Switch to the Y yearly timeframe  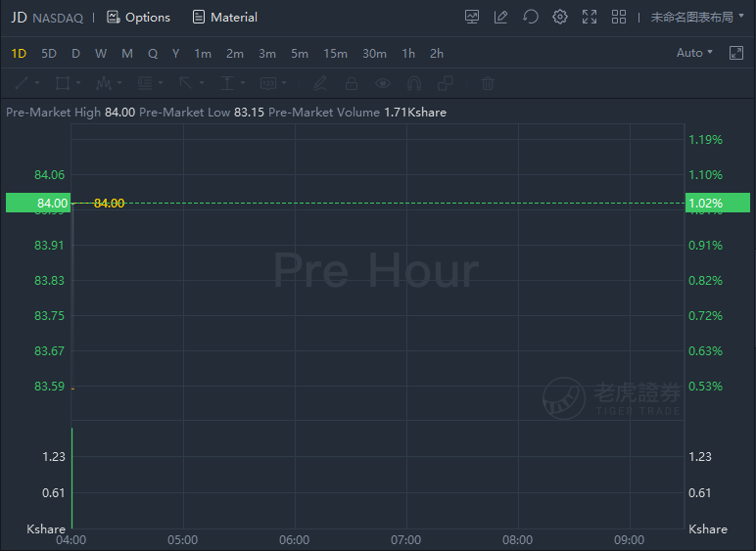(176, 54)
